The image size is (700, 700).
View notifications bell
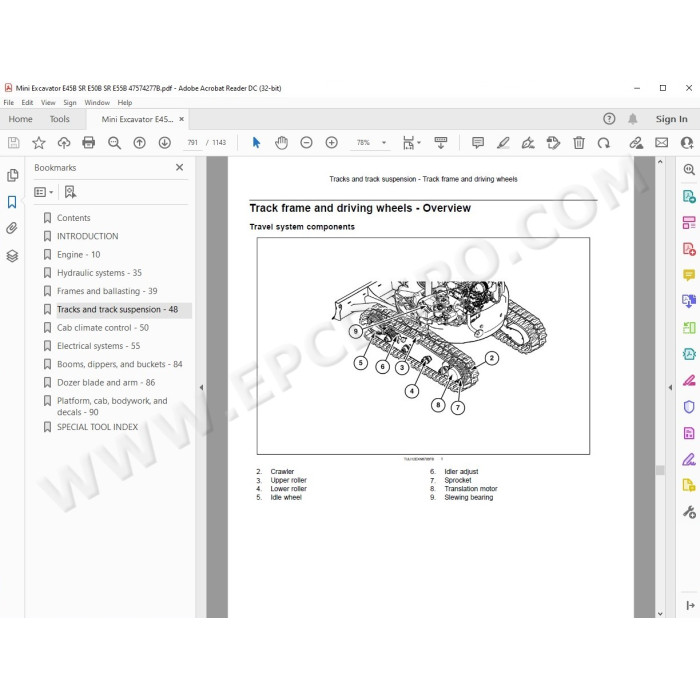click(x=633, y=119)
